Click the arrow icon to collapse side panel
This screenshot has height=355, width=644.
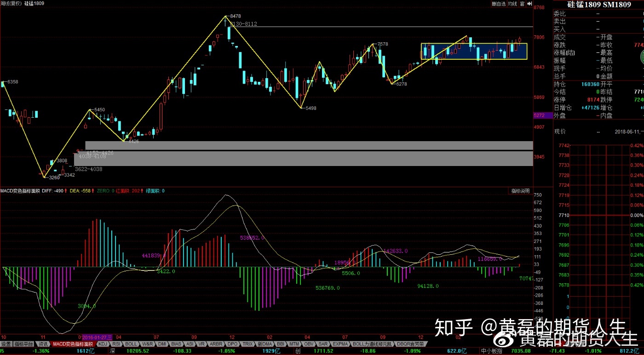pyautogui.click(x=529, y=4)
